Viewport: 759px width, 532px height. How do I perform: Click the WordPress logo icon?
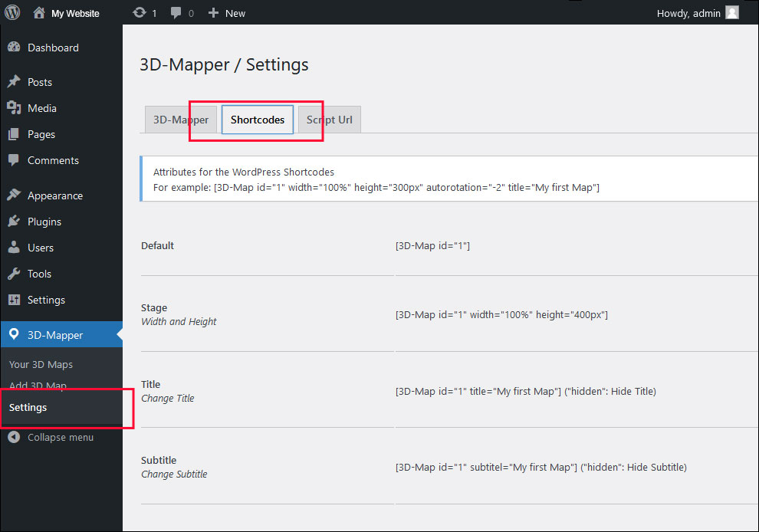tap(12, 12)
